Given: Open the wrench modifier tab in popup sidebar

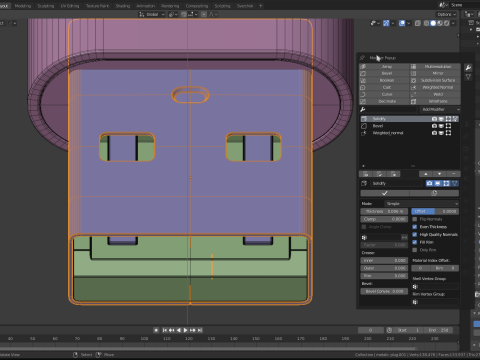Looking at the screenshot, I should (468, 68).
